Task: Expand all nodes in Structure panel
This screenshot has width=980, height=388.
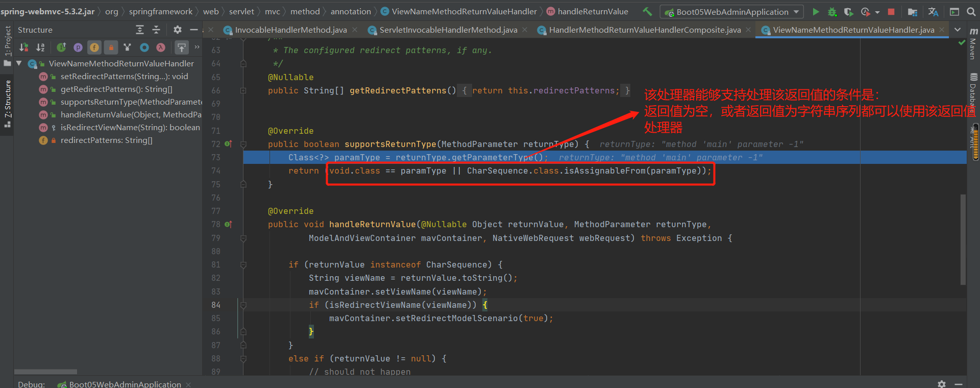Action: coord(139,30)
